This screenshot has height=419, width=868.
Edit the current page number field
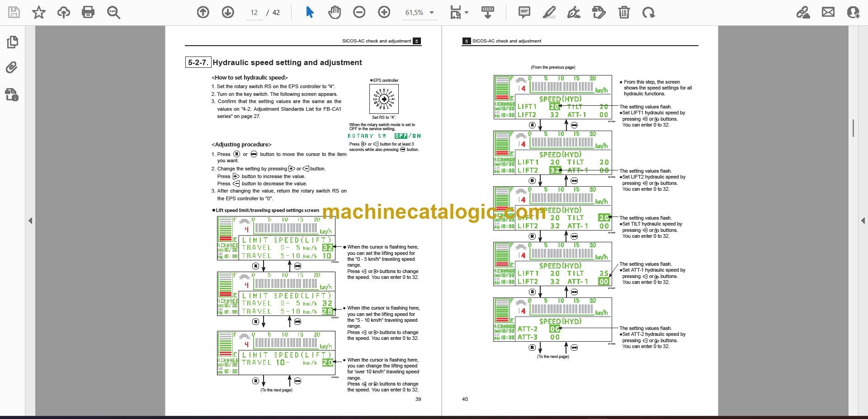tap(254, 13)
